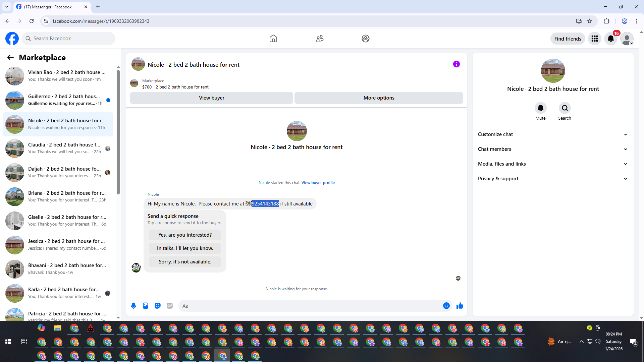The height and width of the screenshot is (362, 644).
Task: Expand Customize chat section
Action: click(x=552, y=134)
